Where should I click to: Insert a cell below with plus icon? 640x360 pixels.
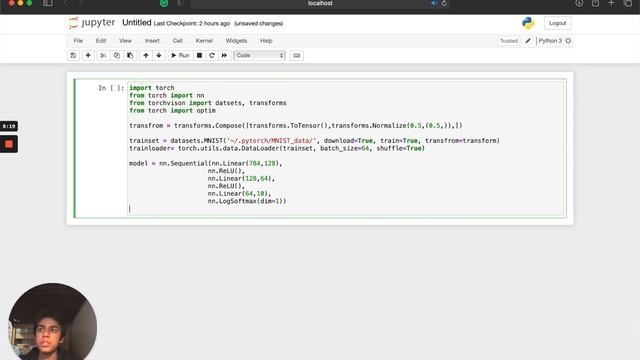pos(88,56)
